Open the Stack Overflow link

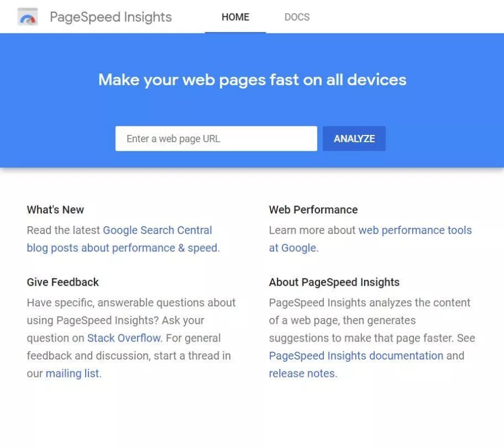tap(124, 338)
